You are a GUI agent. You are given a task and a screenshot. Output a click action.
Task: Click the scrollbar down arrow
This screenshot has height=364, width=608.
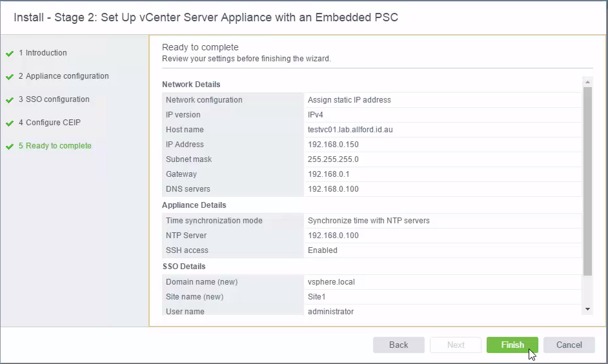(587, 309)
